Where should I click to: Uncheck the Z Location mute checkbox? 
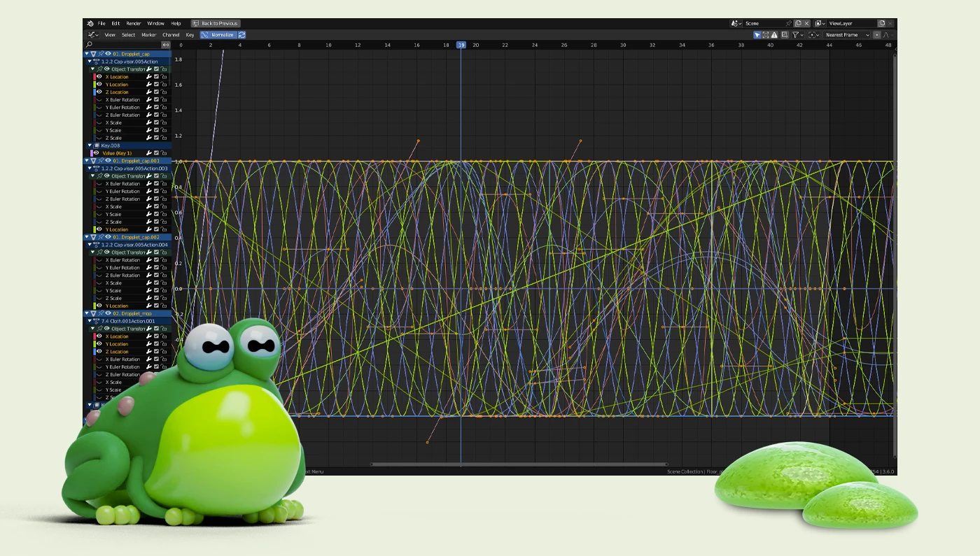[x=156, y=92]
